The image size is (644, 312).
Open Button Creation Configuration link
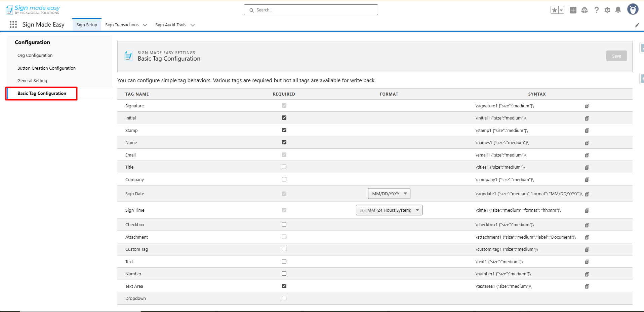coord(46,68)
